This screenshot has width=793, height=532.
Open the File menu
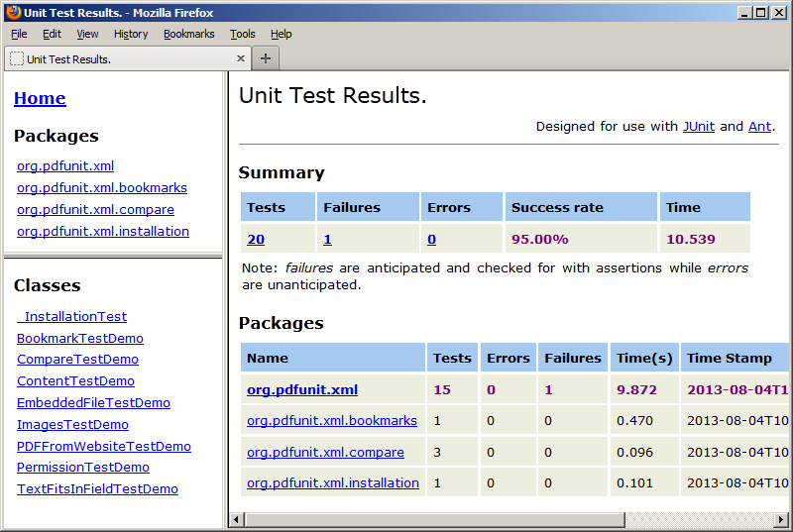tap(19, 34)
